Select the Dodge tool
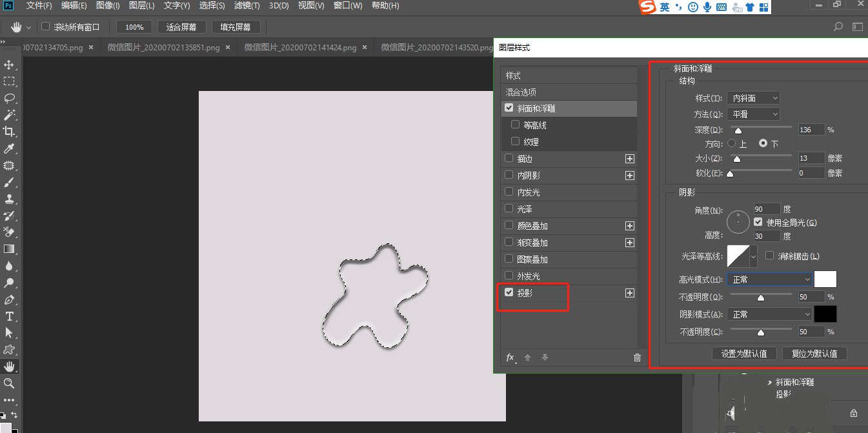Screen dimensions: 868x433 click(10, 283)
